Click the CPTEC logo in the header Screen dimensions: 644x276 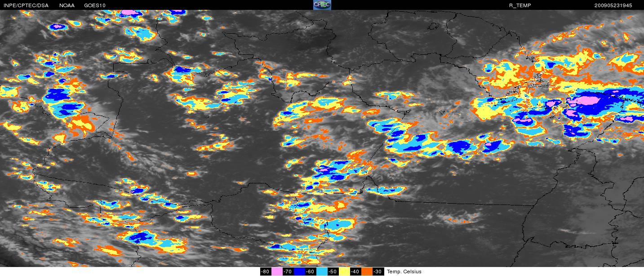coord(322,5)
